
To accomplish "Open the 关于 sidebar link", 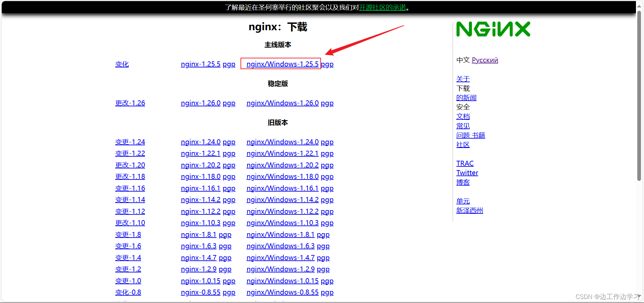I will 463,79.
